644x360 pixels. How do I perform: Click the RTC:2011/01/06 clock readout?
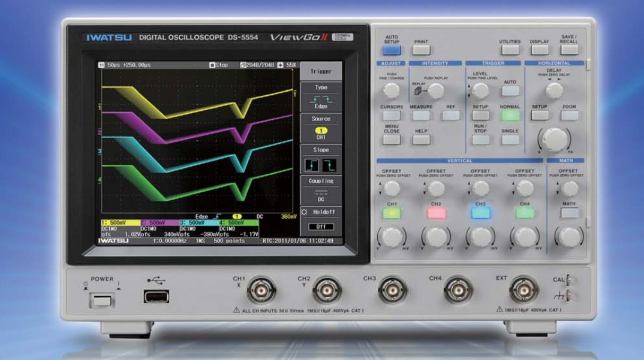pos(298,241)
